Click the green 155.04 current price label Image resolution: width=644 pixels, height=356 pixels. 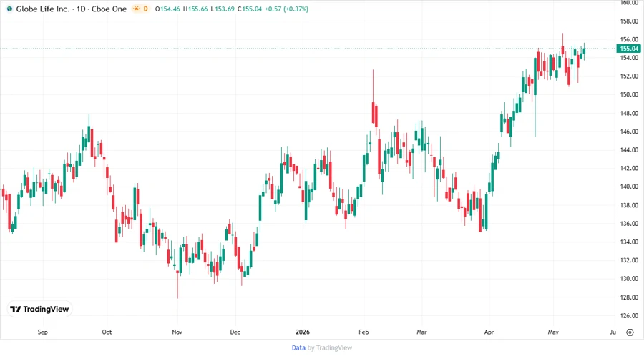point(629,49)
